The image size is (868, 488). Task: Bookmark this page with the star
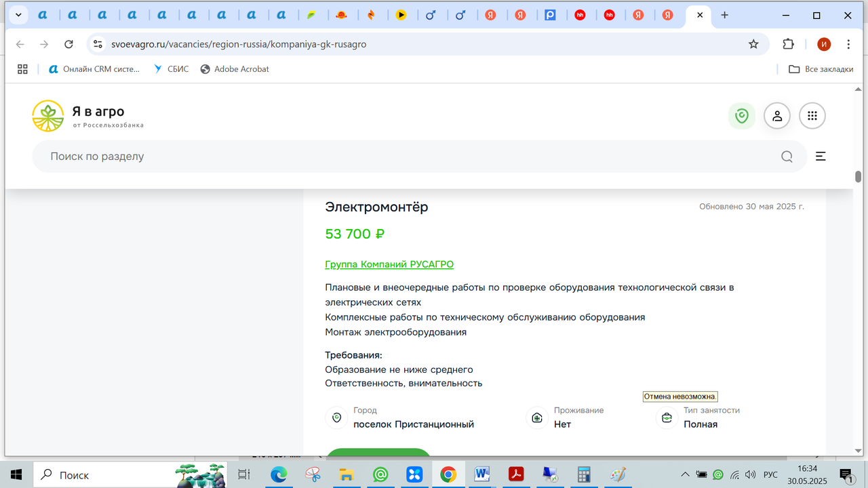[753, 44]
